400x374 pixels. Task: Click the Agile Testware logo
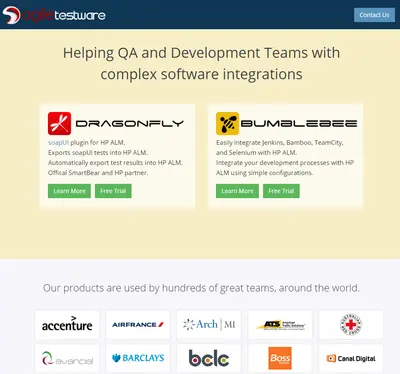[54, 15]
